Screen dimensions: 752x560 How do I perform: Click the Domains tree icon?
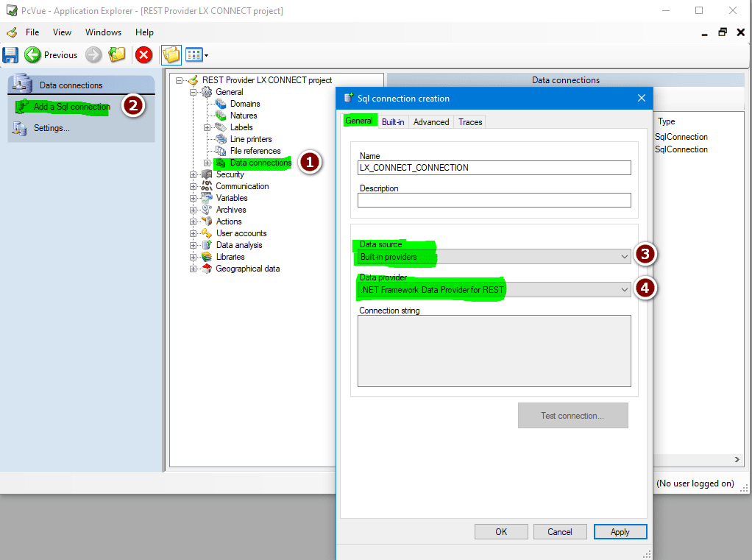(221, 104)
